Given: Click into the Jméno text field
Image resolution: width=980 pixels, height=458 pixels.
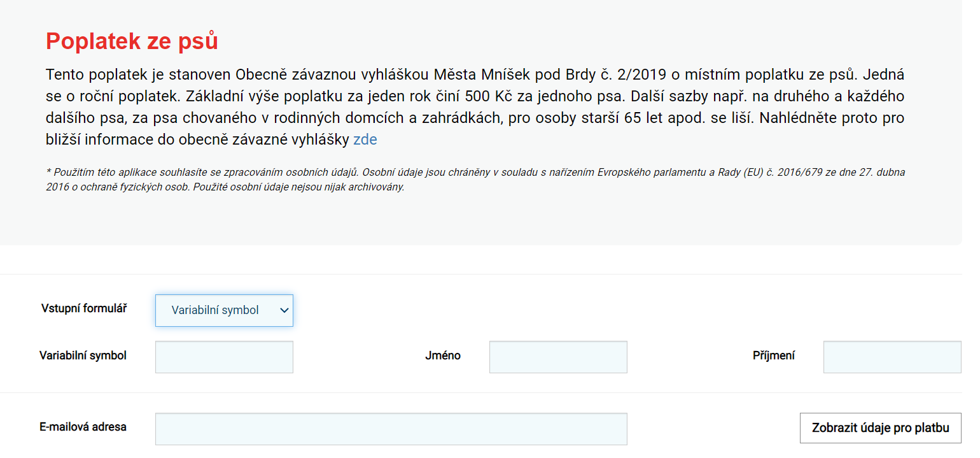Looking at the screenshot, I should [x=558, y=357].
